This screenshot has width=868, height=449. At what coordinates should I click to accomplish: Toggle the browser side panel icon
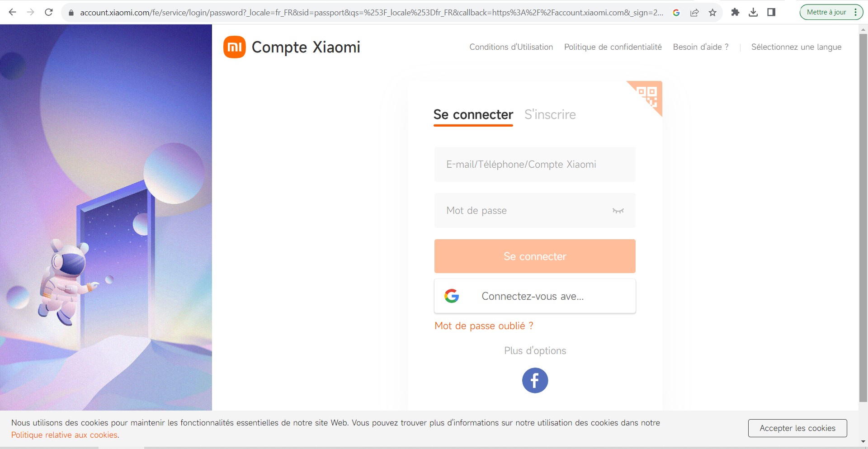(771, 12)
